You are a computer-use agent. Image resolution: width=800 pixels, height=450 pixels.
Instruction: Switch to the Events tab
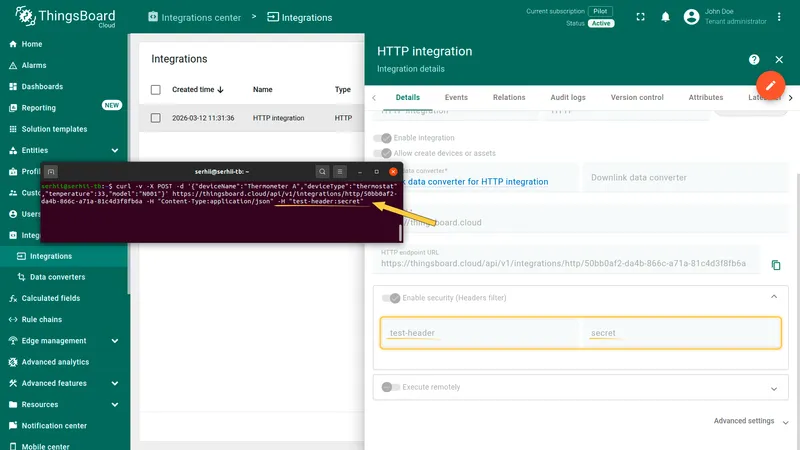[x=456, y=97]
